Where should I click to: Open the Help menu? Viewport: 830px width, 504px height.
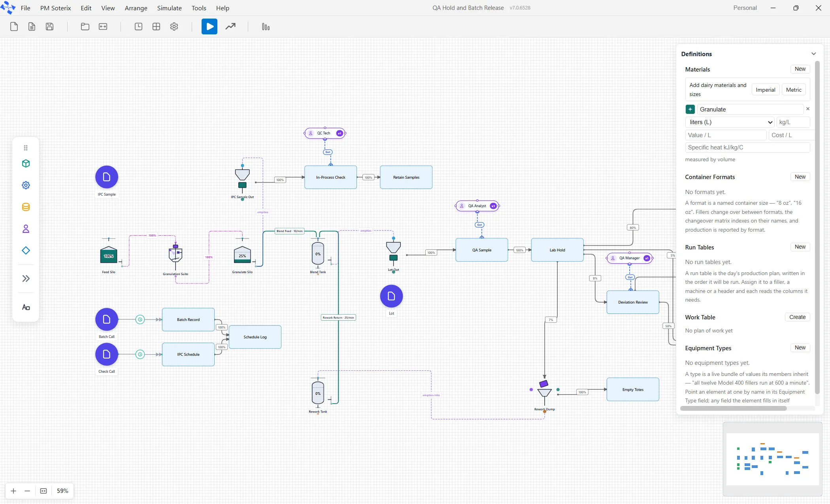pos(223,8)
